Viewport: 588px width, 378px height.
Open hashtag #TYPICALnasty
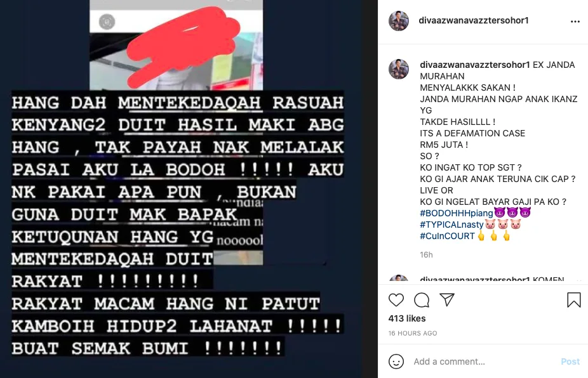click(x=451, y=225)
